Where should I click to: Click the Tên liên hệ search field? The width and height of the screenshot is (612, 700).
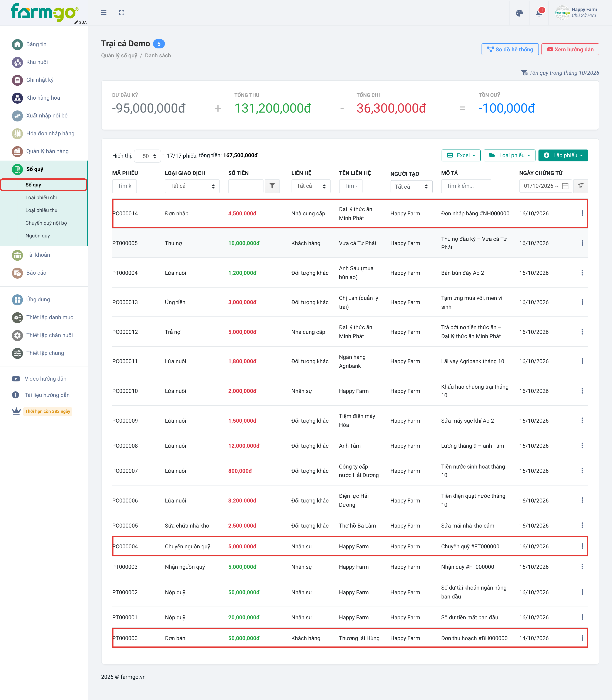[x=350, y=186]
